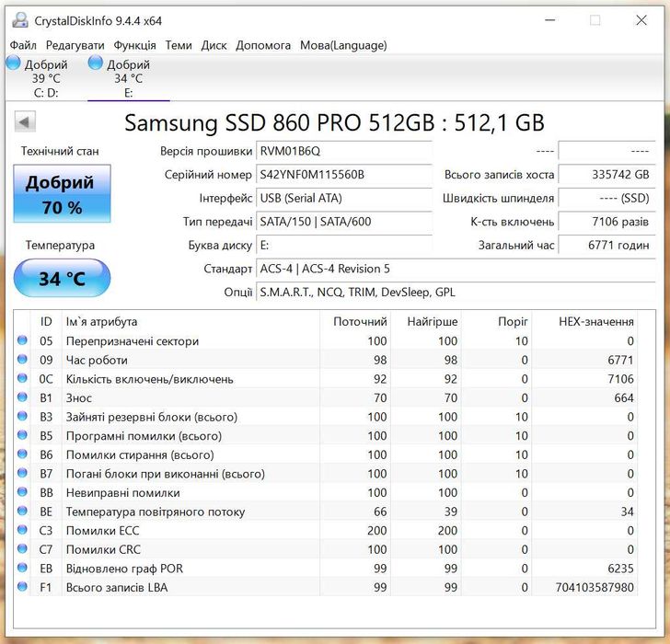Select the Невиправні помилки attribute name
The image size is (670, 644).
pyautogui.click(x=123, y=493)
